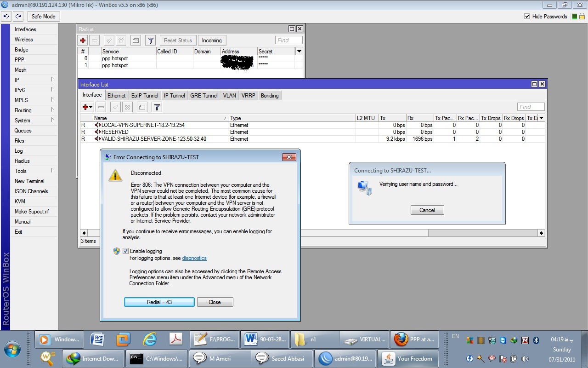This screenshot has height=368, width=588.
Task: Open column chooser dropdown in Radius window
Action: coord(299,52)
